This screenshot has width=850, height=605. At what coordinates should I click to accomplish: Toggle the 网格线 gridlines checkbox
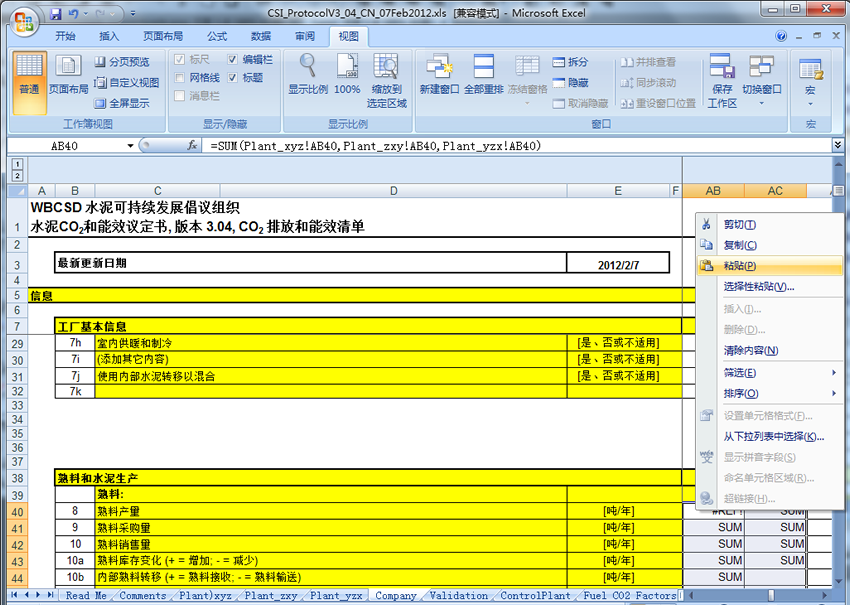pyautogui.click(x=180, y=78)
